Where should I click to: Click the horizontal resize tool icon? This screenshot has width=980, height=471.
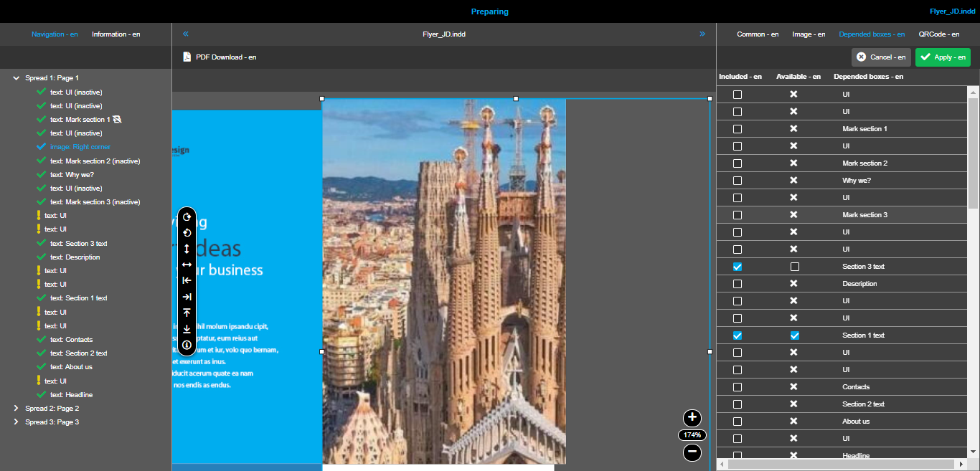[x=187, y=265]
